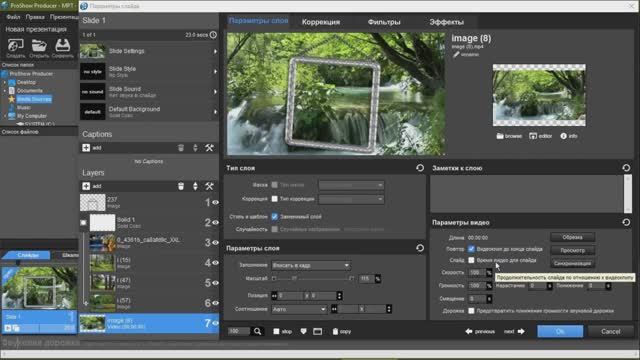This screenshot has width=640, height=360.
Task: Open the Тип коррекции dropdown
Action: tap(351, 199)
